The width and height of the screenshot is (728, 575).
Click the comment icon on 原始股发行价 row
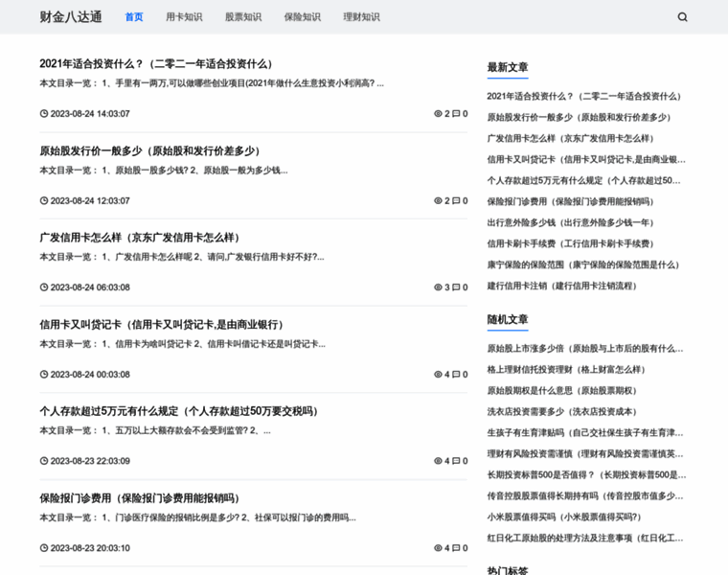click(456, 200)
